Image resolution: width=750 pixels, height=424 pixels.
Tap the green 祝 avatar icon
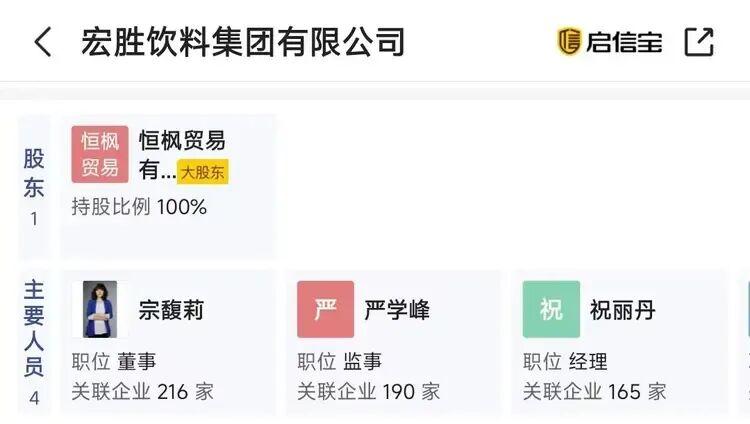pyautogui.click(x=551, y=309)
